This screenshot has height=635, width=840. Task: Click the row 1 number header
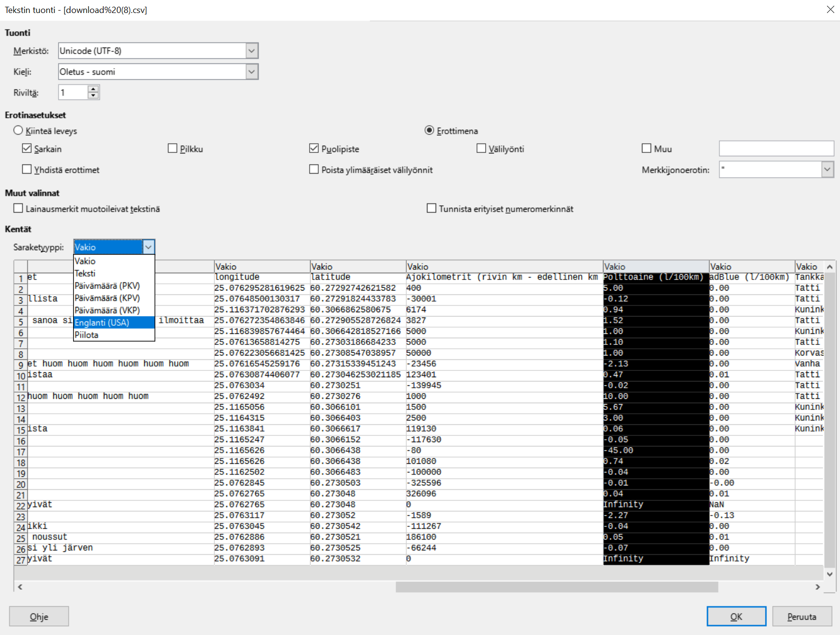pos(21,278)
